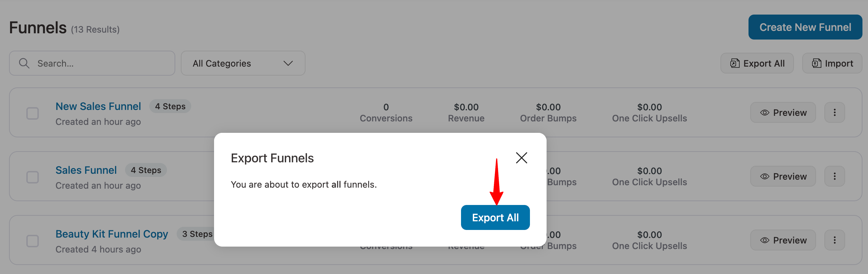Preview the New Sales Funnel
Screen dimensions: 868x274
click(783, 112)
